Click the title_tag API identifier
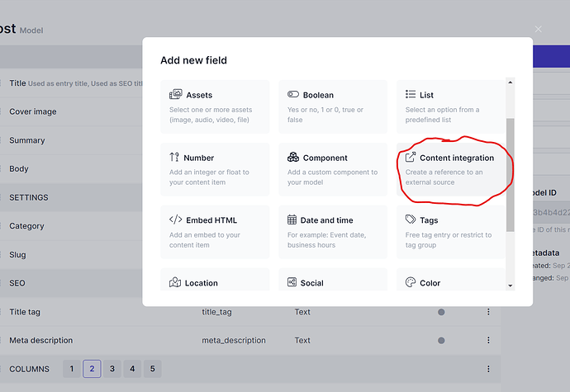 [216, 312]
